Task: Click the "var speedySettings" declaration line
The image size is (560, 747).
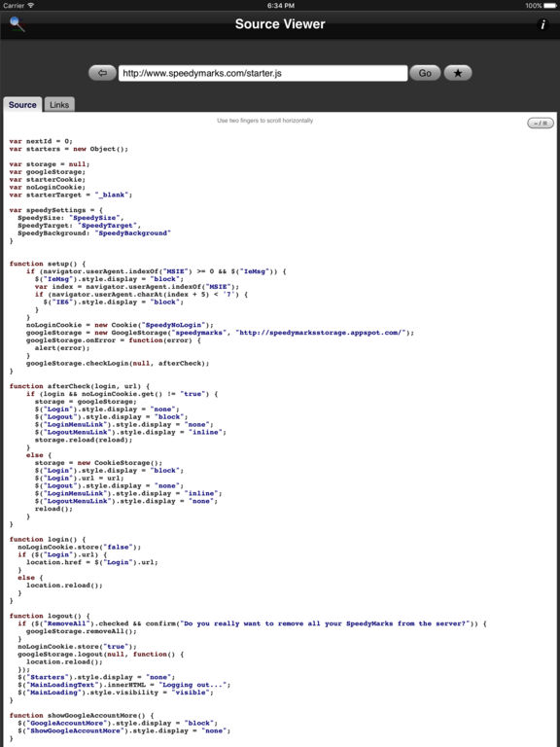Action: coord(55,210)
